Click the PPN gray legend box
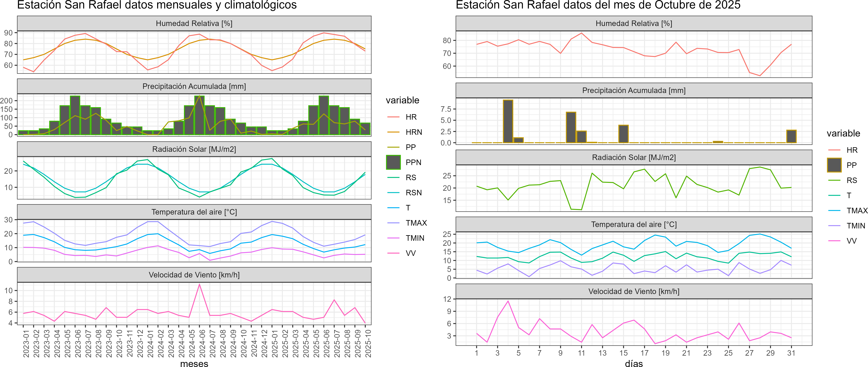 point(393,162)
